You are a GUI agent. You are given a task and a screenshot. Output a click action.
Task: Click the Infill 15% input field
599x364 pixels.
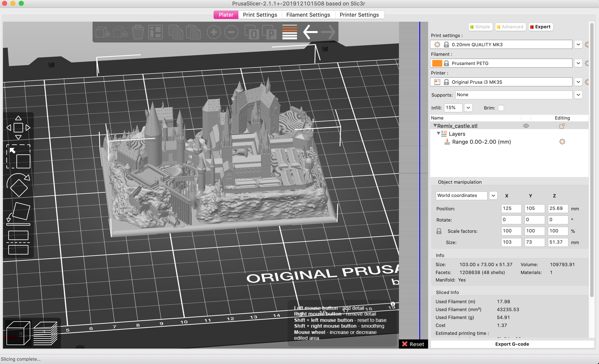[453, 108]
